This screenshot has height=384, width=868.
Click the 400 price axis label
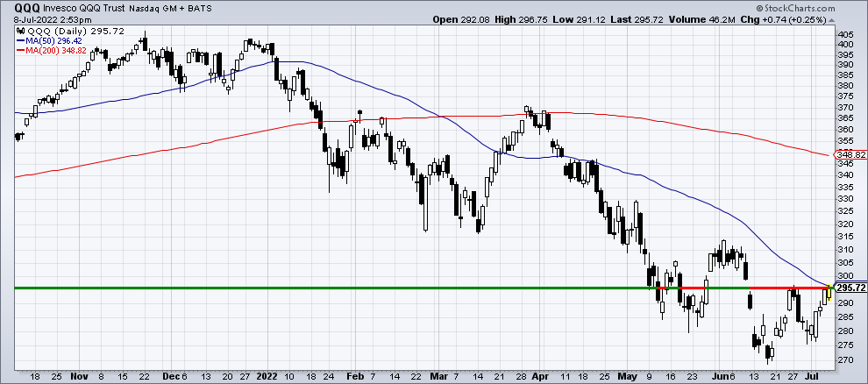843,44
